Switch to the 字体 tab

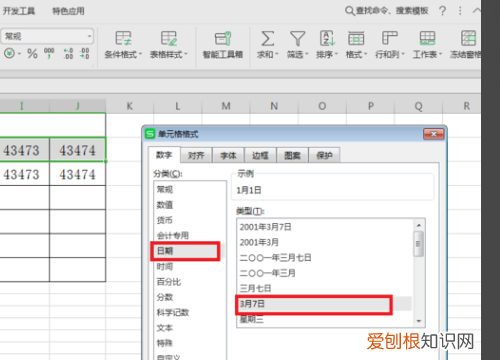(228, 155)
